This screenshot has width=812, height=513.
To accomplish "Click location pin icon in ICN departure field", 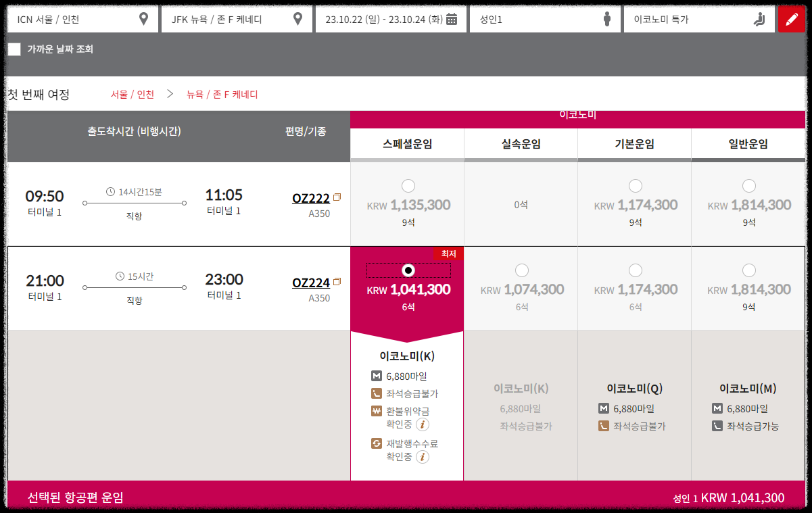I will point(143,19).
